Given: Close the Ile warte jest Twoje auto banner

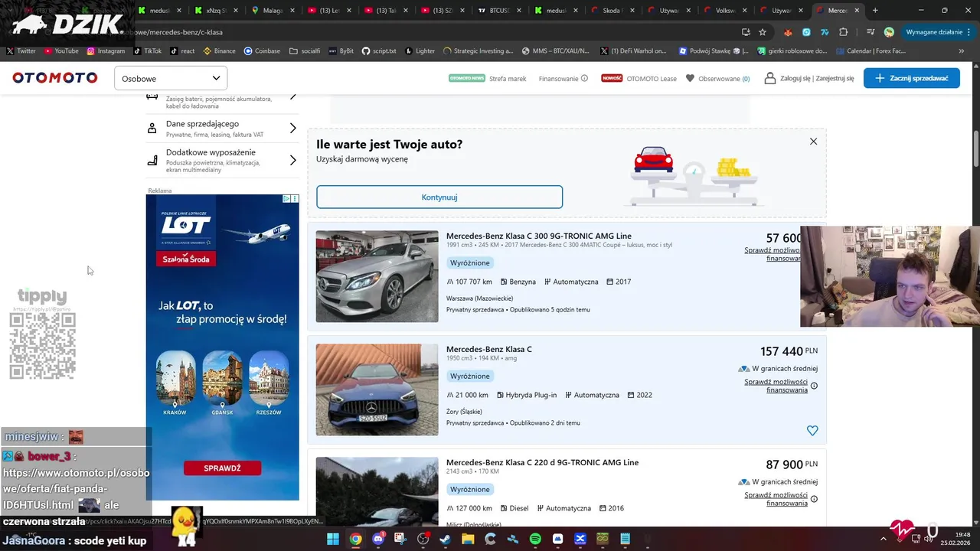Looking at the screenshot, I should pyautogui.click(x=813, y=142).
